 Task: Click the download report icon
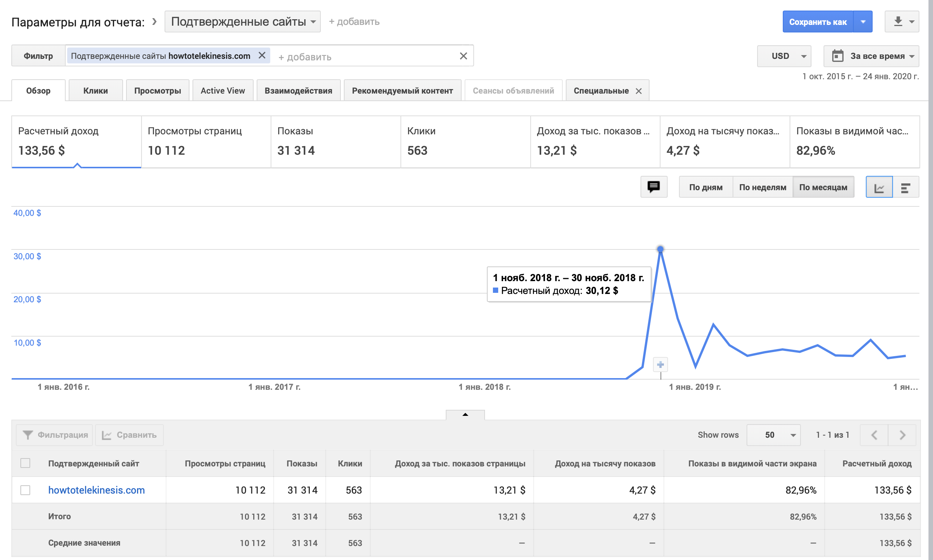tap(898, 22)
